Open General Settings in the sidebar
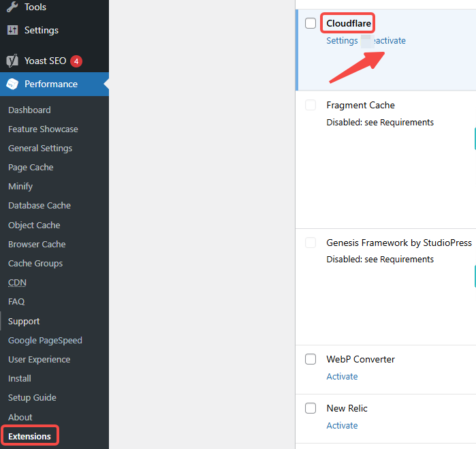The width and height of the screenshot is (476, 449). click(x=40, y=148)
